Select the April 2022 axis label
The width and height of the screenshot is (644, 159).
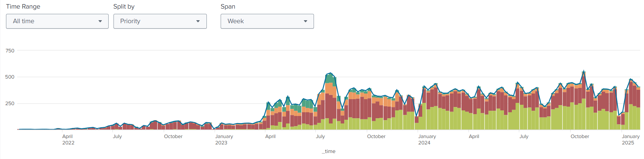coord(68,140)
